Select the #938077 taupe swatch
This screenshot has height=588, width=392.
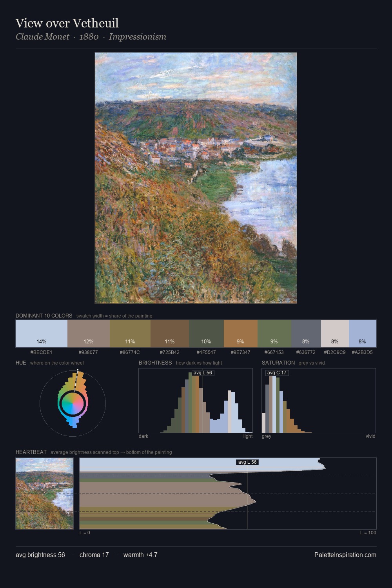click(x=89, y=334)
